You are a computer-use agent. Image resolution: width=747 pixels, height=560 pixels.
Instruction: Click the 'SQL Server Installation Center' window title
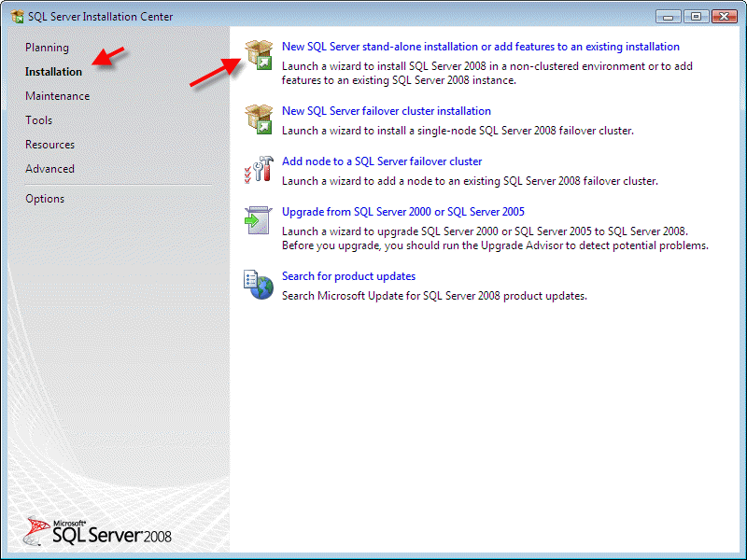[x=100, y=17]
